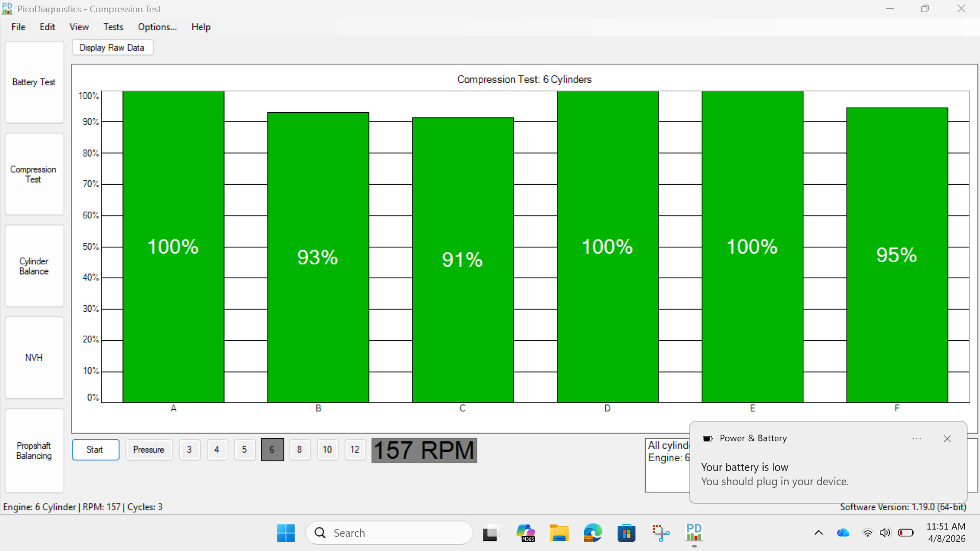Select 5 cylinders option

(x=244, y=449)
